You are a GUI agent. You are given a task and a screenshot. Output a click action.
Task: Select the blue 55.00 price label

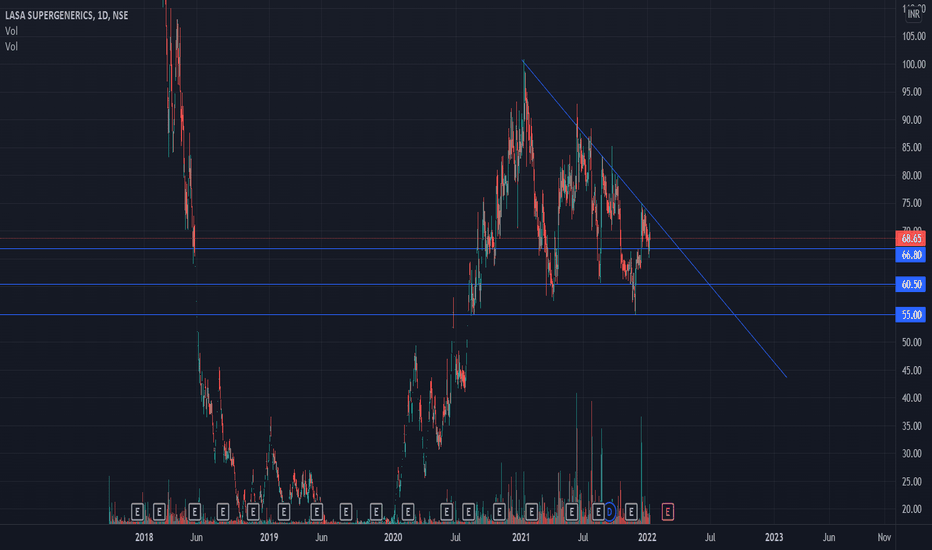(911, 315)
